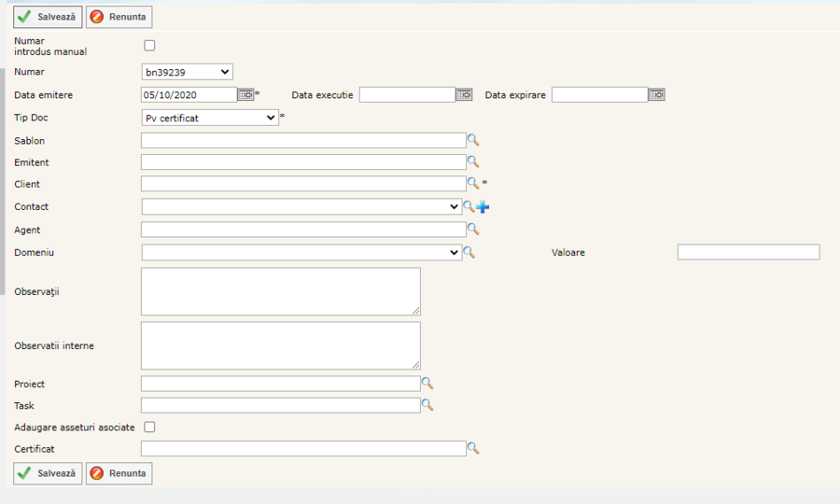Viewport: 840px width, 504px height.
Task: Open calendar picker for Data emitere
Action: pyautogui.click(x=245, y=94)
